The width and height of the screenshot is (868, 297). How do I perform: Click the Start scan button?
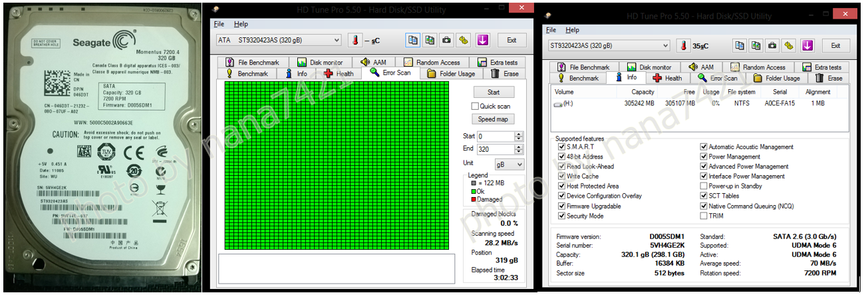click(494, 93)
